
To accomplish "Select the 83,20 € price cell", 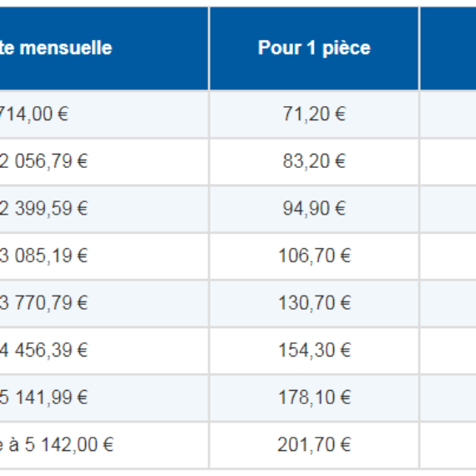I will 314,161.
